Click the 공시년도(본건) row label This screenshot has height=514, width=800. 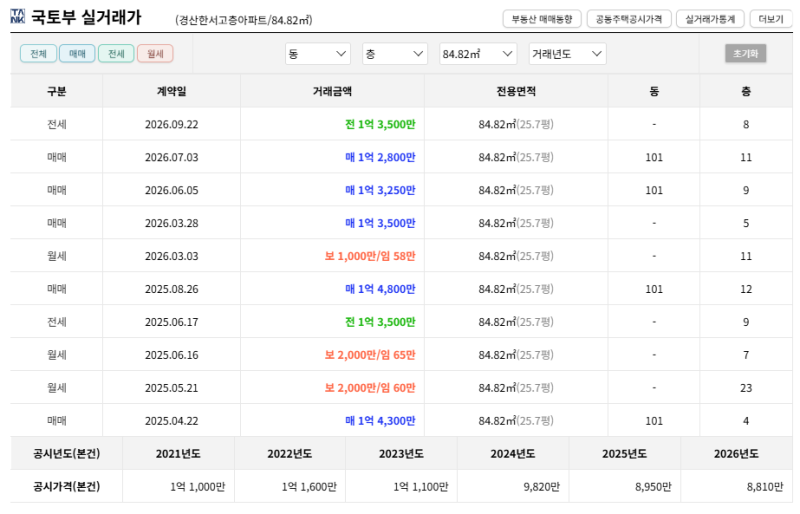66,454
